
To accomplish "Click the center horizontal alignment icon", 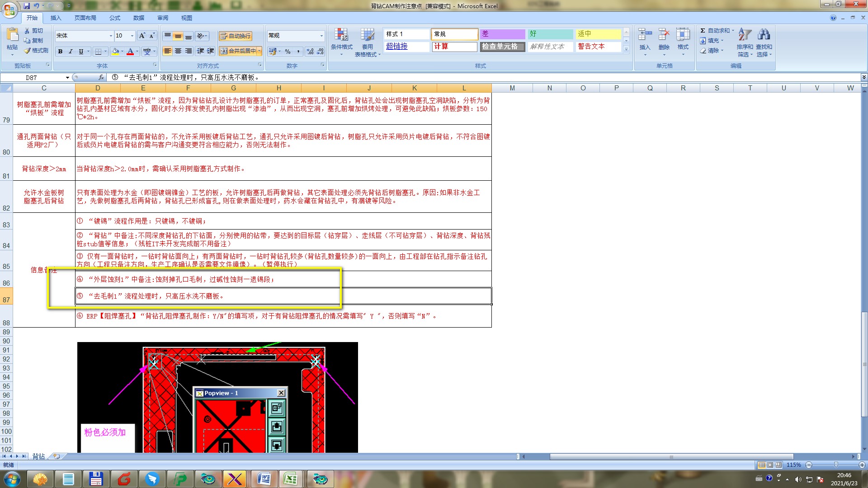I will [178, 51].
